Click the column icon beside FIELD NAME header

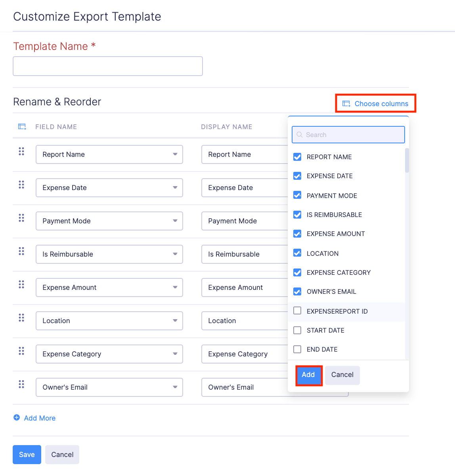[x=22, y=126]
